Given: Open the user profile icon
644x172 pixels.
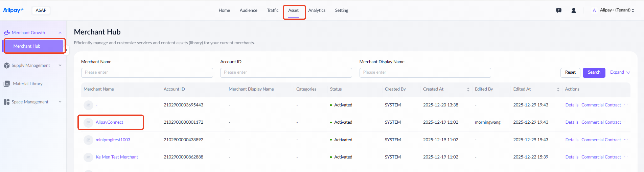Looking at the screenshot, I should (574, 10).
